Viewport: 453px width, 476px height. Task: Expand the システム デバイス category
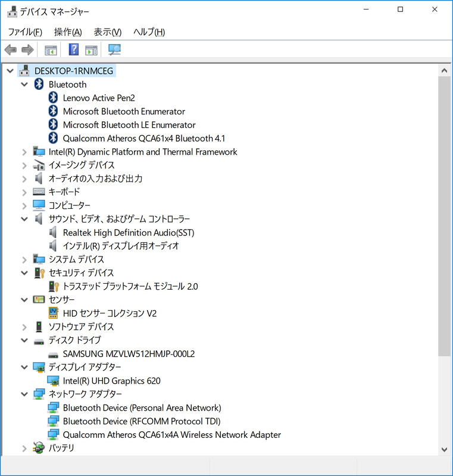[24, 259]
